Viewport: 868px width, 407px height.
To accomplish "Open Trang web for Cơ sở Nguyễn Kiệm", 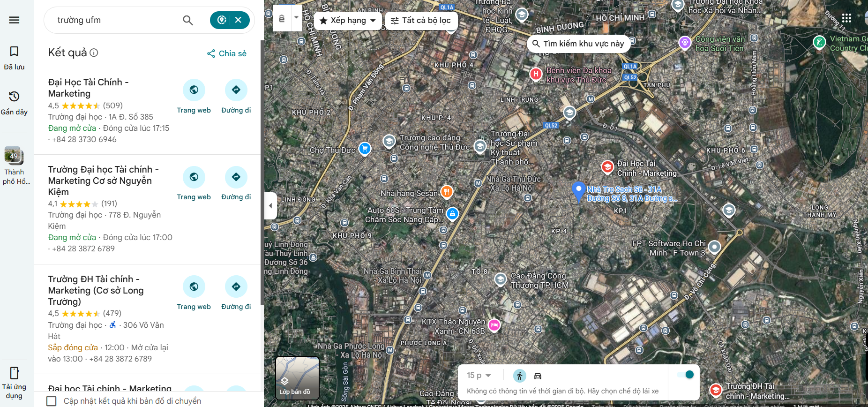I will click(194, 183).
